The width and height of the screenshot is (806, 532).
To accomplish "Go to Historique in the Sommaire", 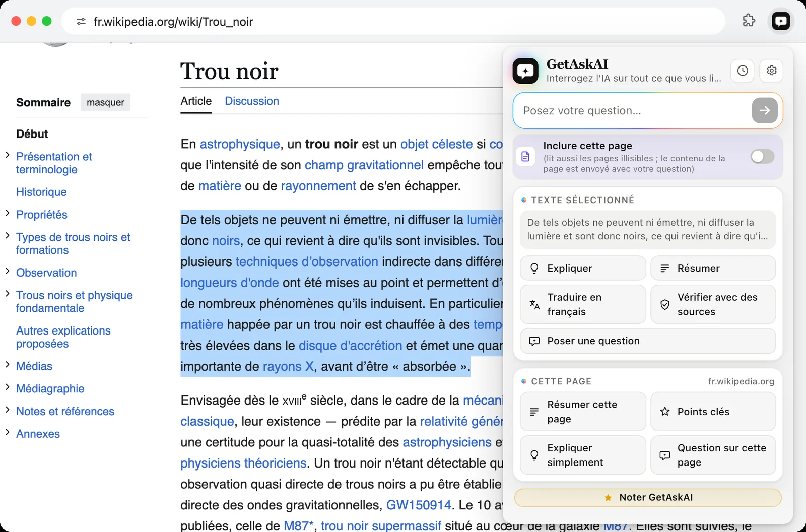I will (41, 192).
